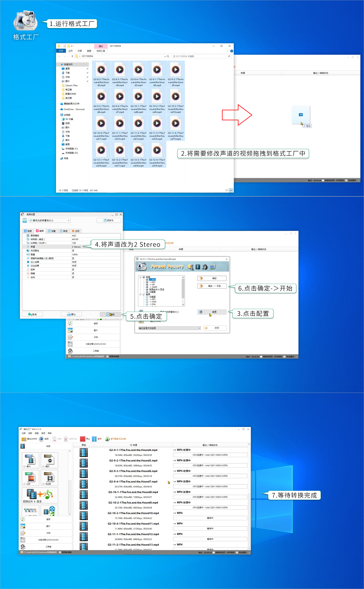Open the Explorer address bar history dropdown

coord(165,56)
